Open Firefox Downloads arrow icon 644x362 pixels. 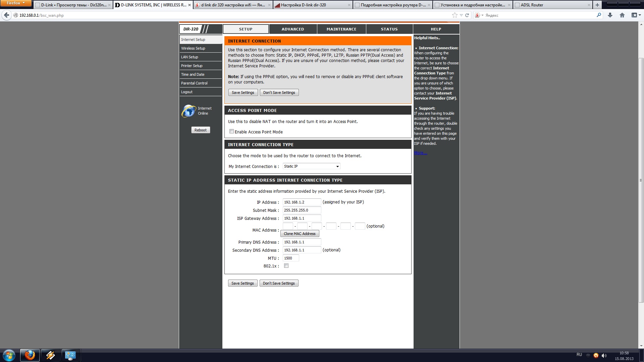coord(610,15)
